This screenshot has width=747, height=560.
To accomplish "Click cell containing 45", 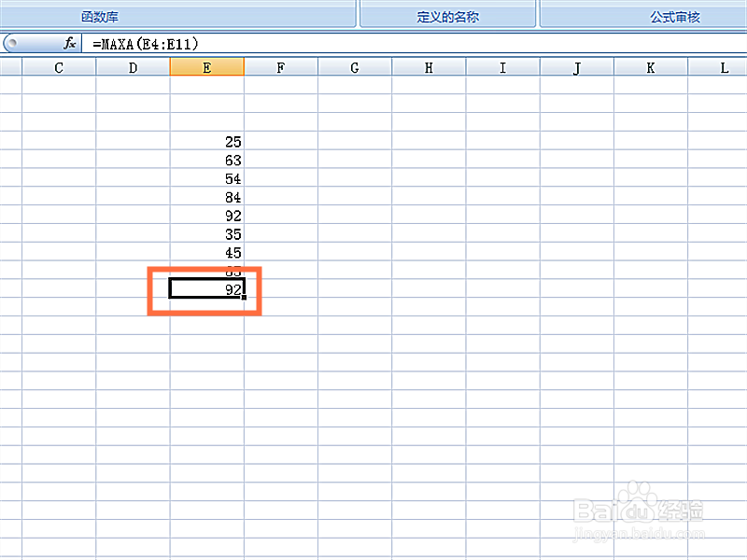I will [x=206, y=252].
